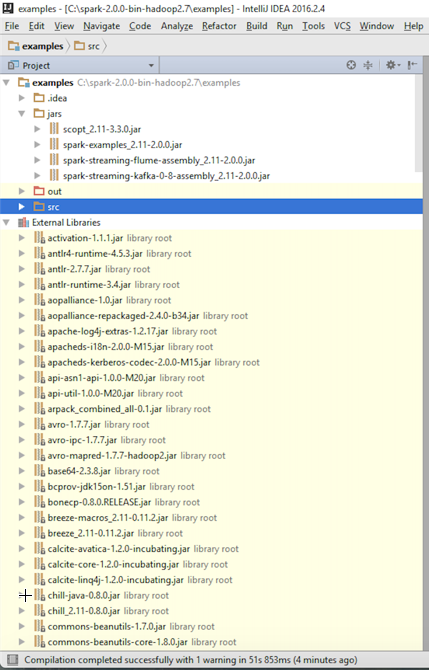The image size is (429, 670).
Task: Collapse the External Libraries node
Action: click(x=6, y=222)
